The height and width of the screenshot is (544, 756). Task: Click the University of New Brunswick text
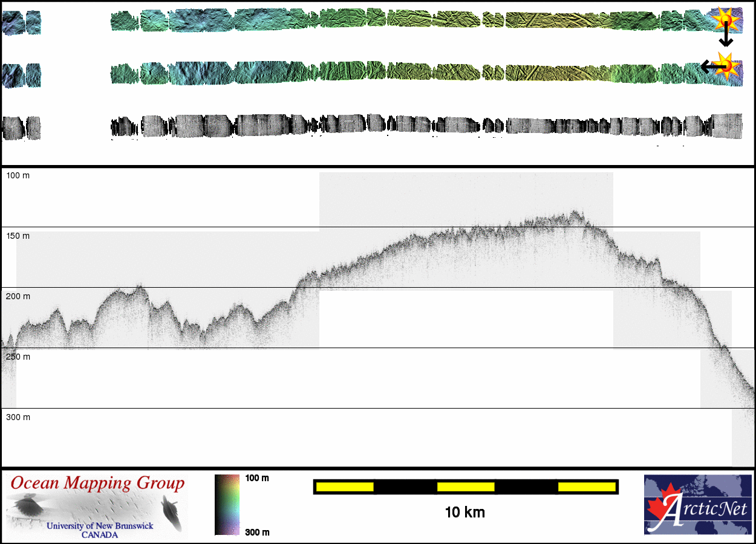[x=100, y=526]
